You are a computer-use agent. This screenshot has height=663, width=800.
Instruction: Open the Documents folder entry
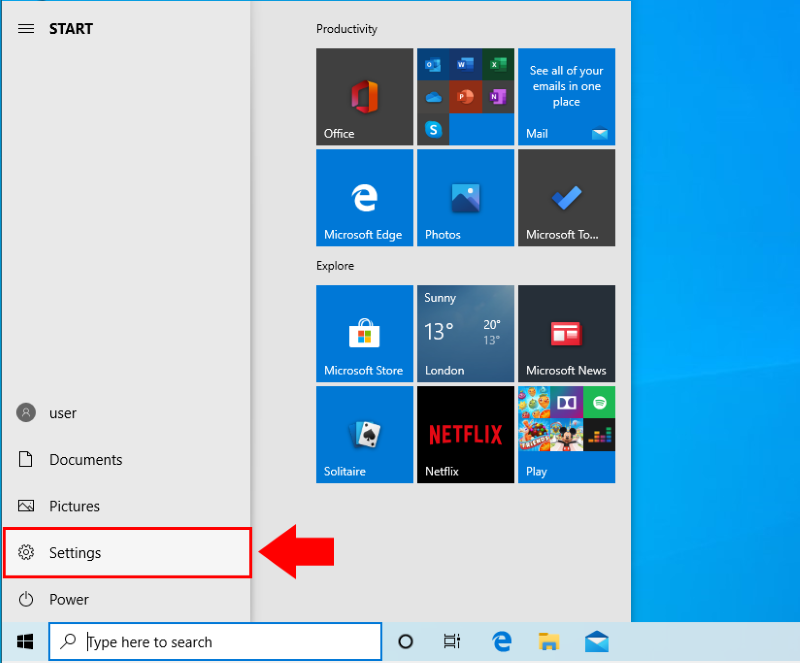[85, 460]
